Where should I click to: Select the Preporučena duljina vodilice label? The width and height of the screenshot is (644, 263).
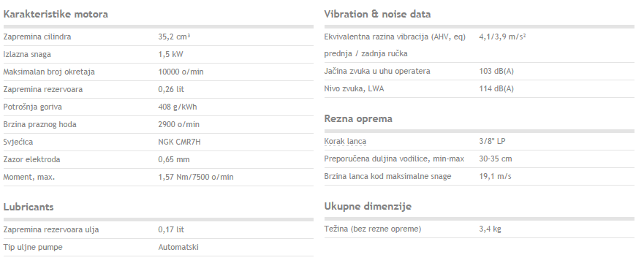pos(394,159)
